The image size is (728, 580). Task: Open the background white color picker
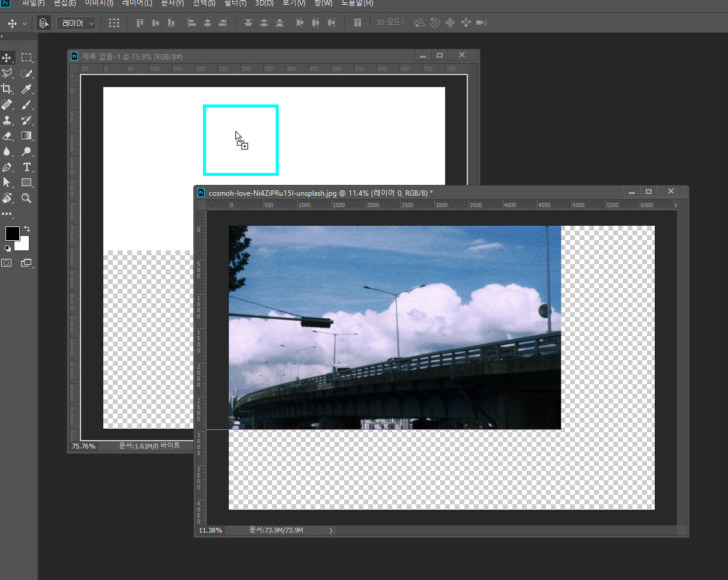tap(23, 245)
